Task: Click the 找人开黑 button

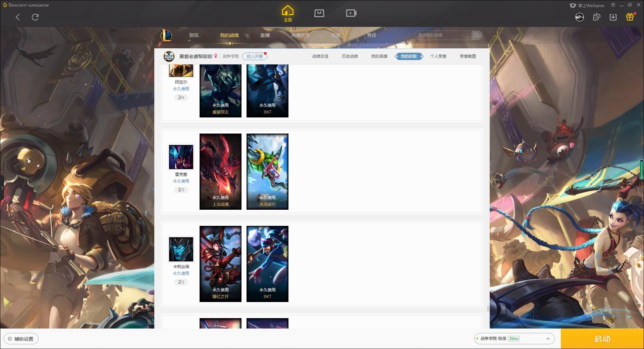Action: pyautogui.click(x=255, y=56)
